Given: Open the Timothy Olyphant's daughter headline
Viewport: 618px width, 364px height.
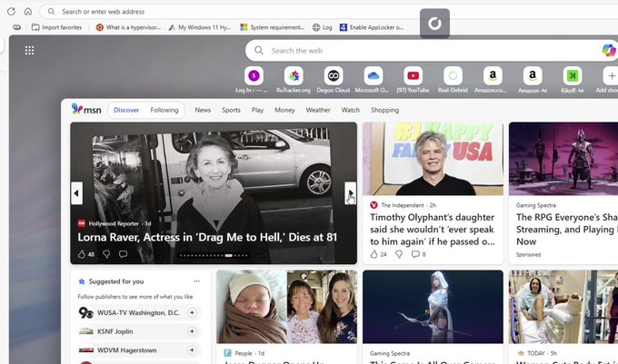Looking at the screenshot, I should [433, 230].
